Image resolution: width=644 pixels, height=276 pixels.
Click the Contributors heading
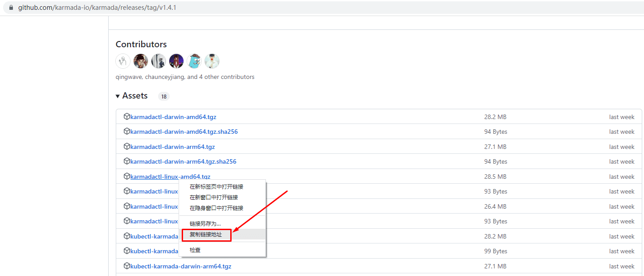141,44
